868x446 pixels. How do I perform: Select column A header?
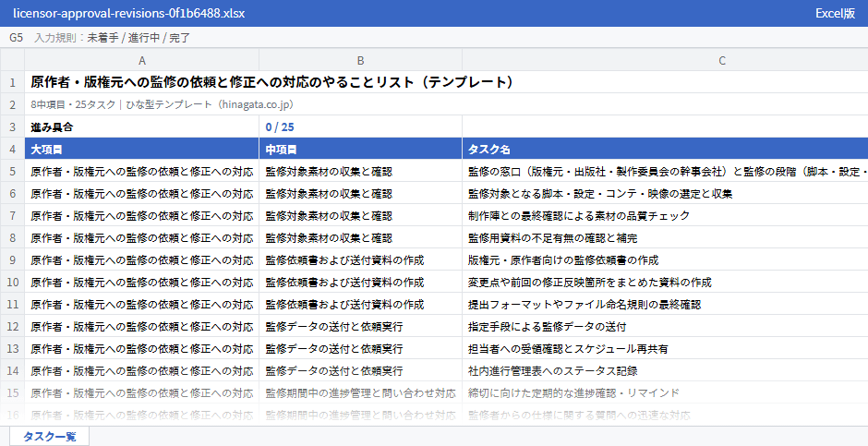(141, 60)
